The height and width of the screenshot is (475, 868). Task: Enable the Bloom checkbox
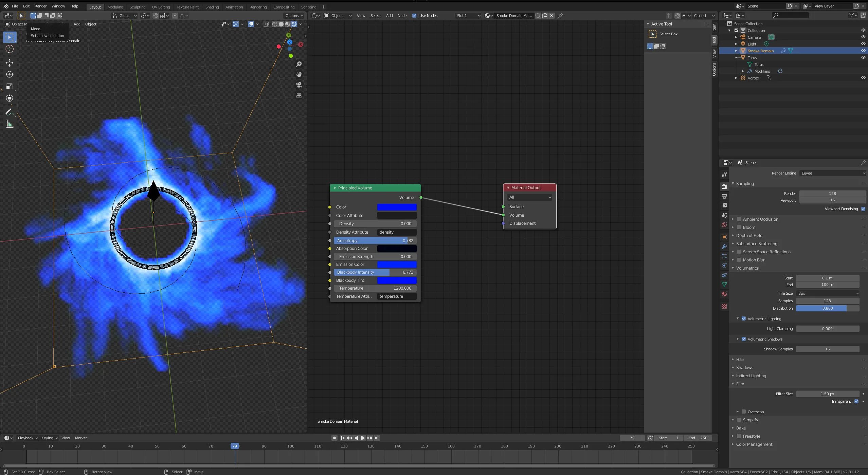click(739, 227)
